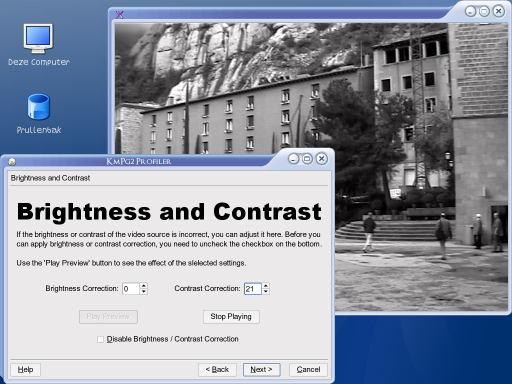Viewport: 512px width, 384px height.
Task: Click the X icon in video window titlebar
Action: (x=119, y=15)
